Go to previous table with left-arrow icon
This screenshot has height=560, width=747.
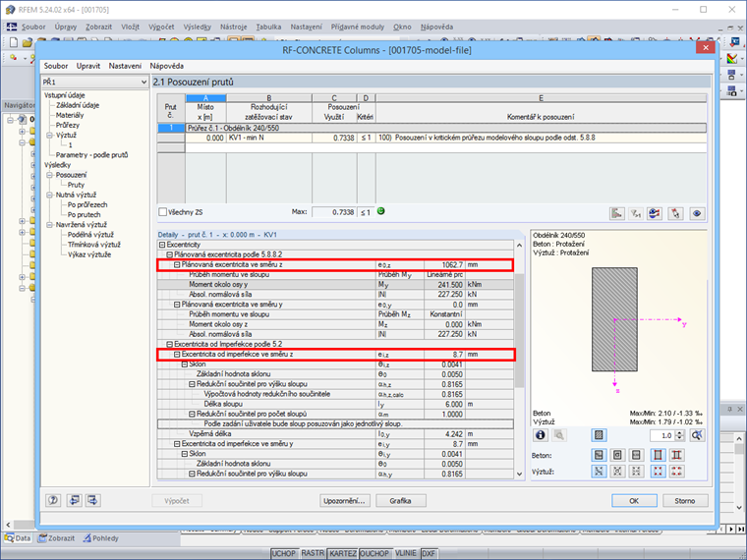tap(74, 500)
